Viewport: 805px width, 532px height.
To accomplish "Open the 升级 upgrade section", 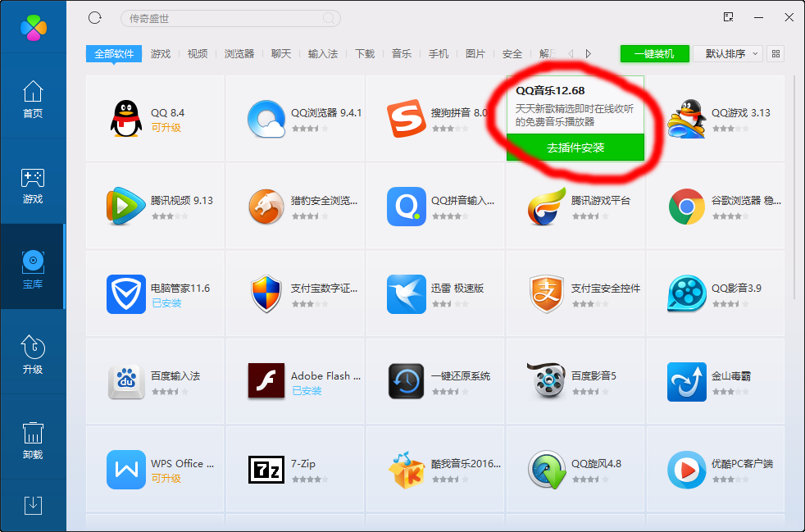I will [33, 354].
